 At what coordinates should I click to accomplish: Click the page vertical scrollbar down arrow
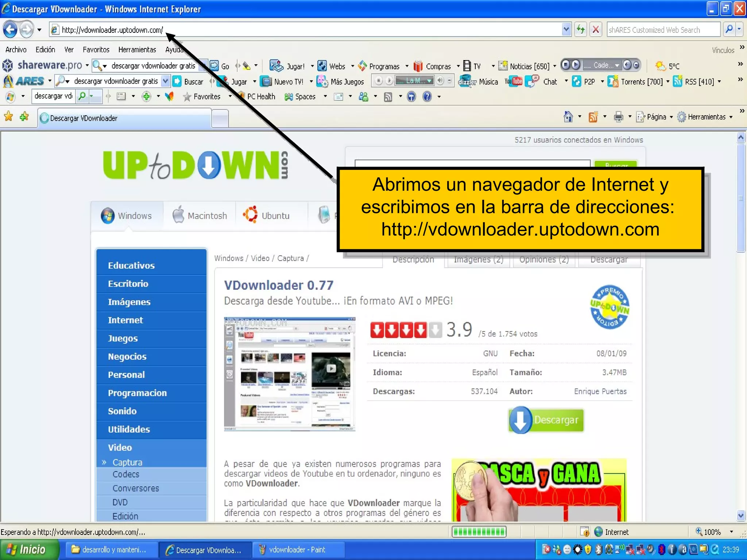741,516
